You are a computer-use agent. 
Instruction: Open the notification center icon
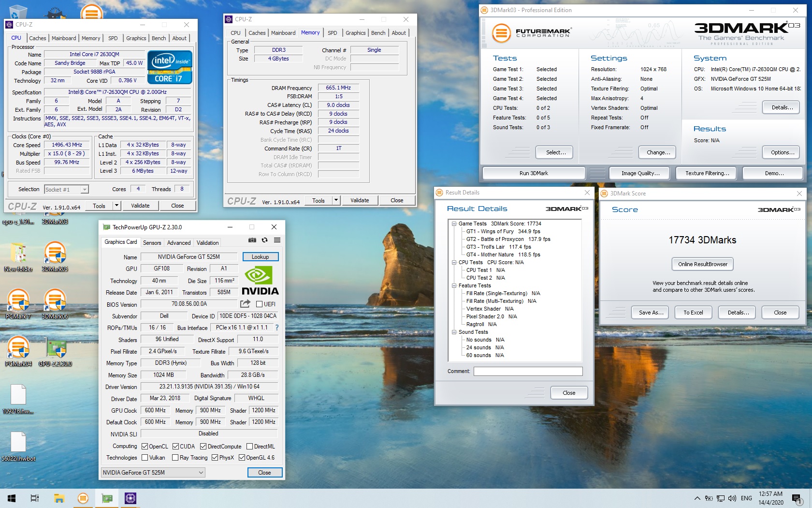[797, 498]
